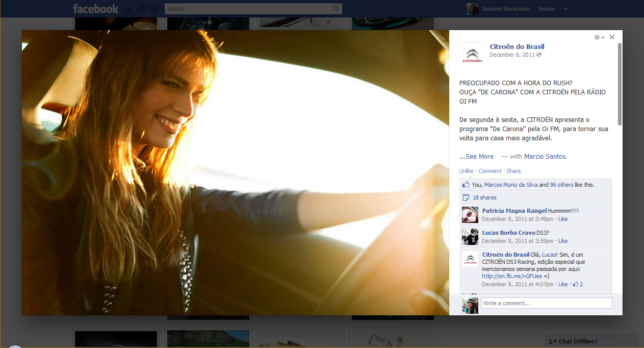Click thumbs-up icon beside likes summary
Screen dimensions: 644x348
(466, 185)
